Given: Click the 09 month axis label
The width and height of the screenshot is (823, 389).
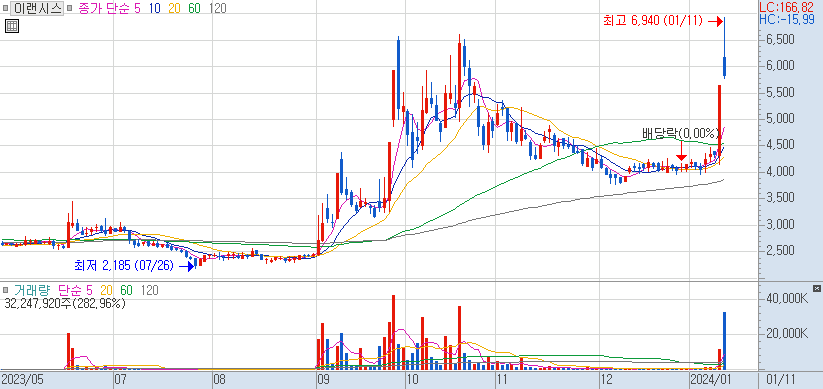Looking at the screenshot, I should click(x=324, y=380).
